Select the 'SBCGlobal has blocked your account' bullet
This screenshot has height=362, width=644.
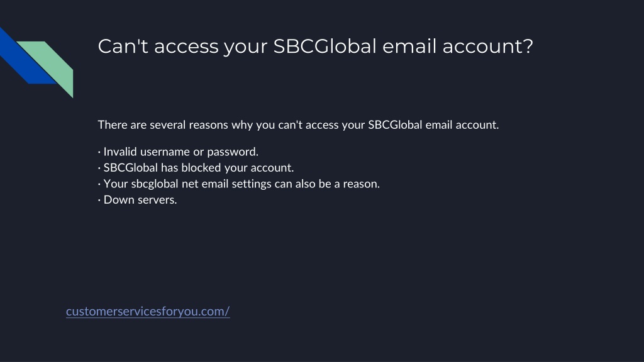[x=196, y=168]
